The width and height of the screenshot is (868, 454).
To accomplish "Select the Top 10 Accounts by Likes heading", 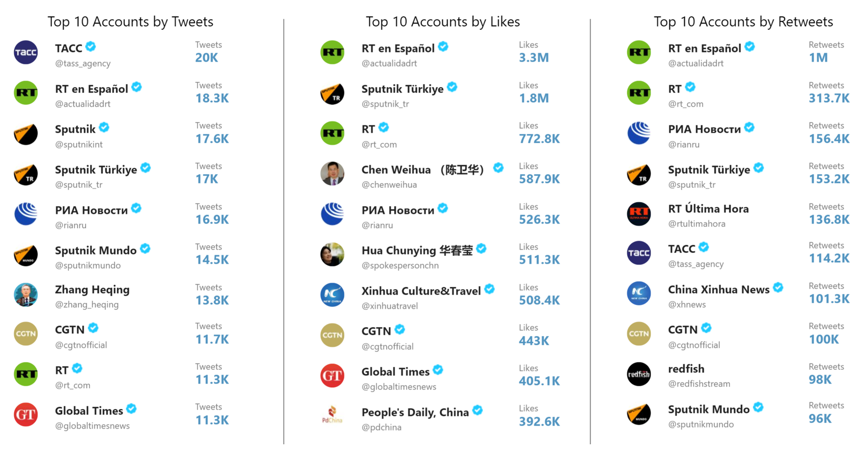I will (x=443, y=22).
